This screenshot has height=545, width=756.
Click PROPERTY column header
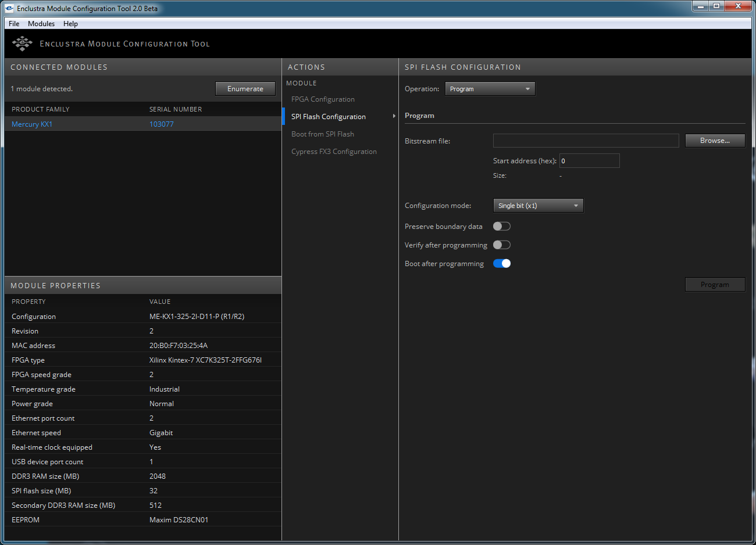(28, 302)
